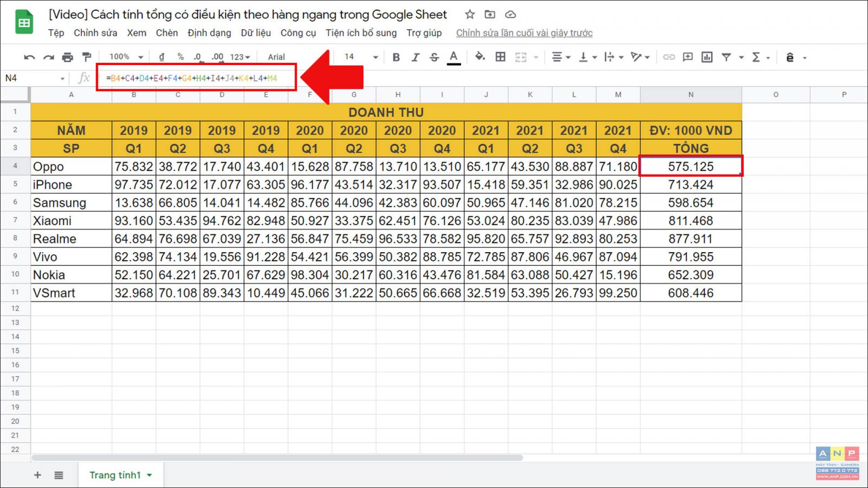Open the All sheets list icon

pos(59,475)
